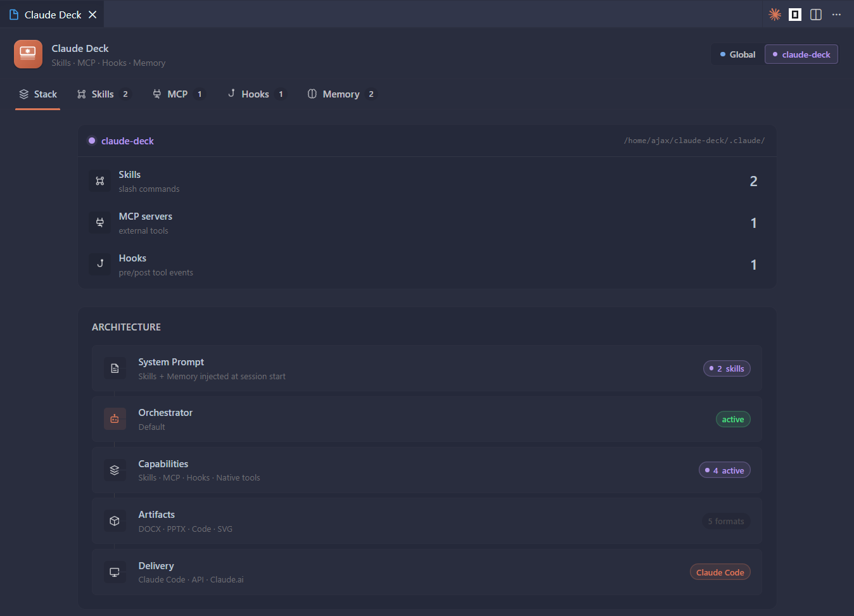854x616 pixels.
Task: Open the MCP servers row
Action: pyautogui.click(x=428, y=223)
